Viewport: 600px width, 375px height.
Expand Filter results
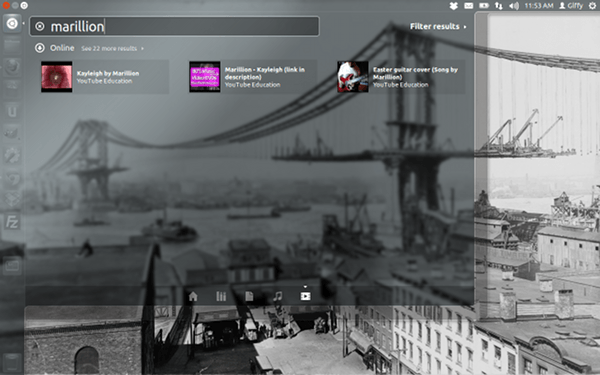point(438,26)
